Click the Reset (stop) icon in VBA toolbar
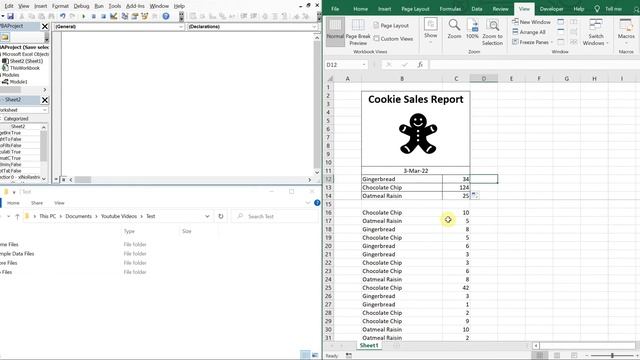This screenshot has width=640, height=360. coord(103,16)
